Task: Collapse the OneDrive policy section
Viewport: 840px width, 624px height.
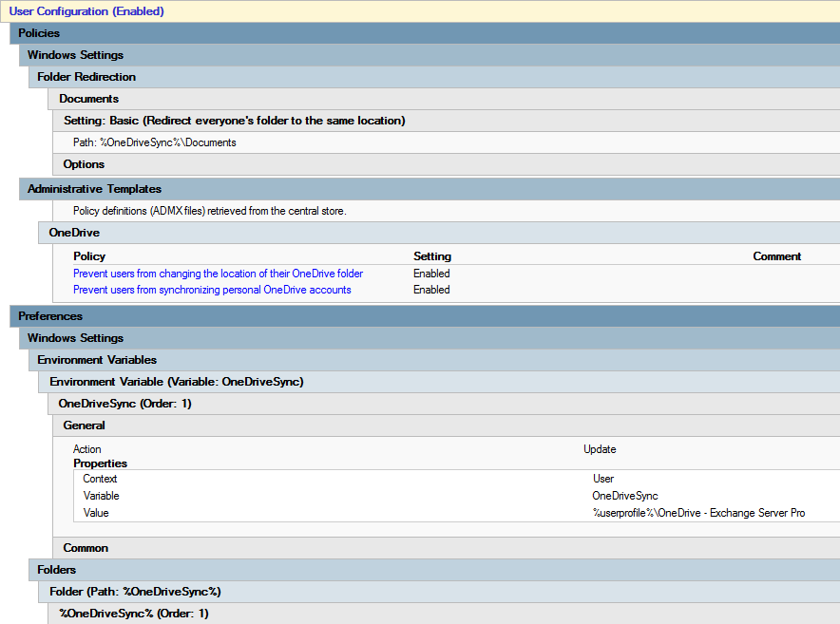Action: pyautogui.click(x=74, y=233)
